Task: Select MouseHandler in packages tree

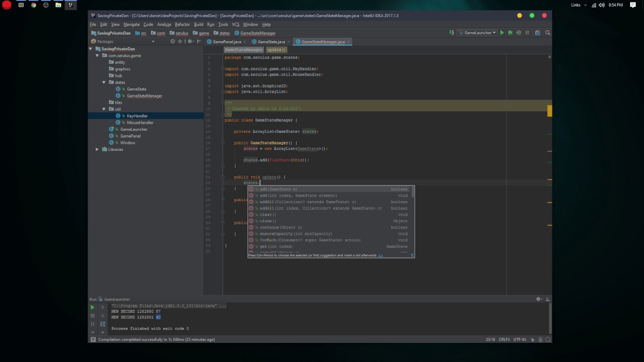Action: [140, 123]
